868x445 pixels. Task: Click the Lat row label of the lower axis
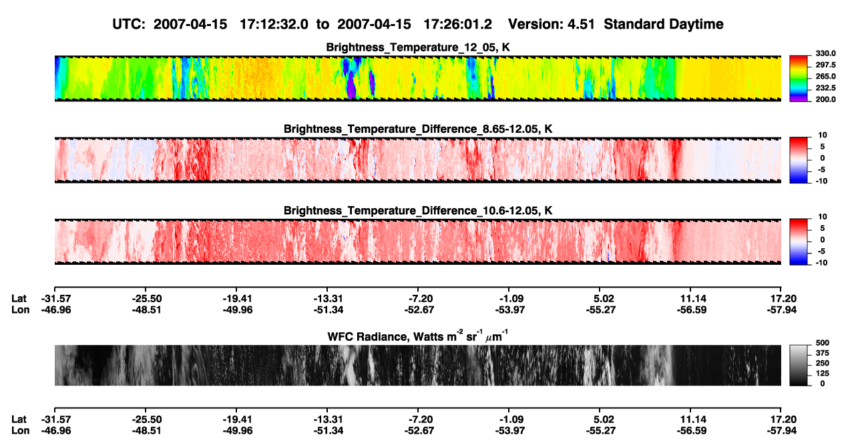click(19, 419)
